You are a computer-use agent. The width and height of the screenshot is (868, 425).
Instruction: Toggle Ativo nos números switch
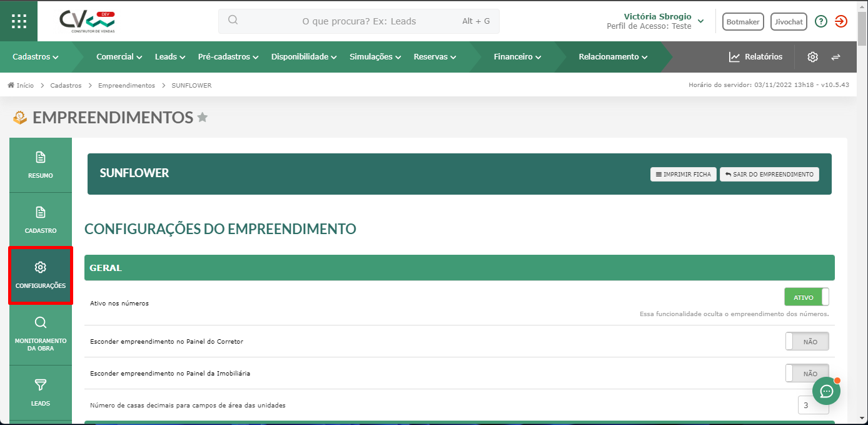coord(807,297)
